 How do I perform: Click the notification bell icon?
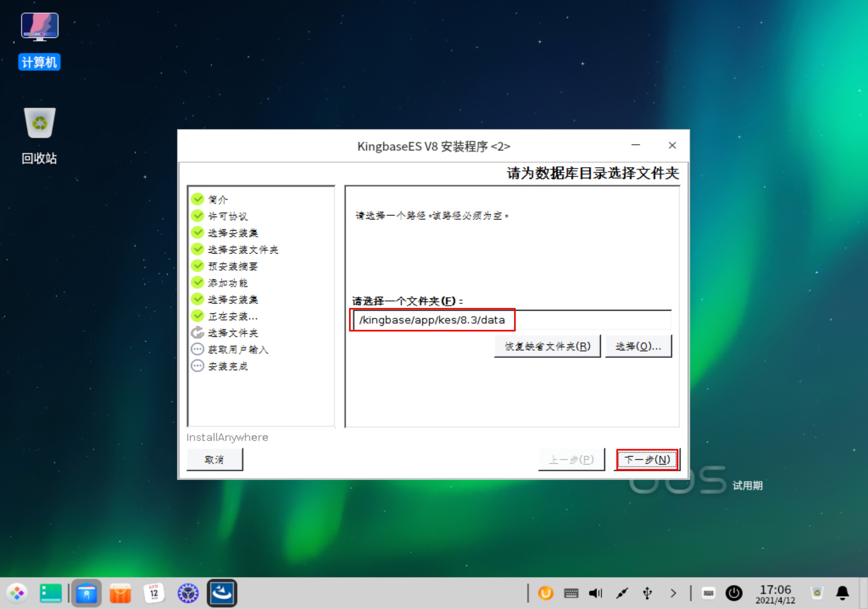[843, 593]
